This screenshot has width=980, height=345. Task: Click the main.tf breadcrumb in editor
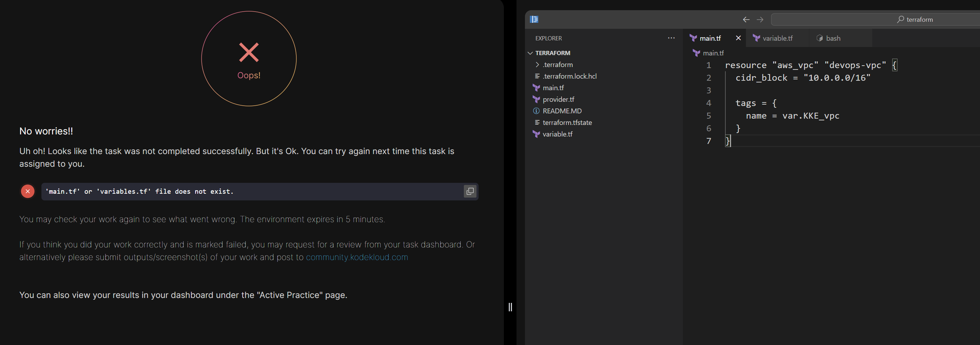click(712, 53)
